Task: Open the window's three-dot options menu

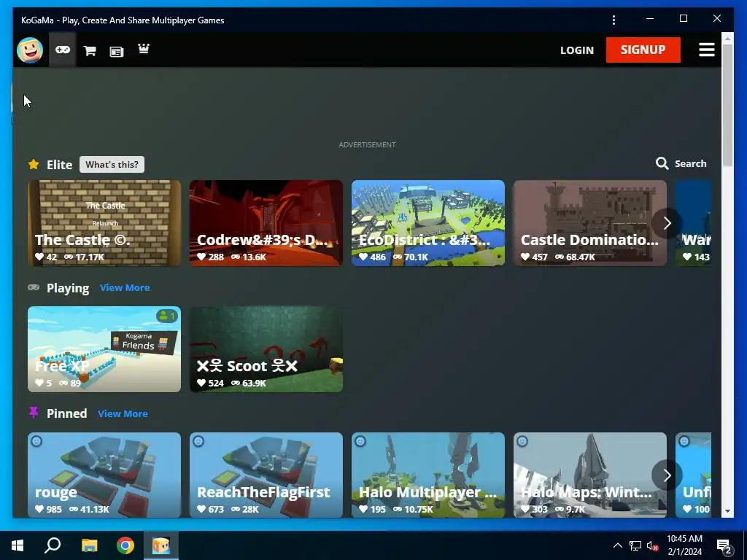Action: [614, 20]
